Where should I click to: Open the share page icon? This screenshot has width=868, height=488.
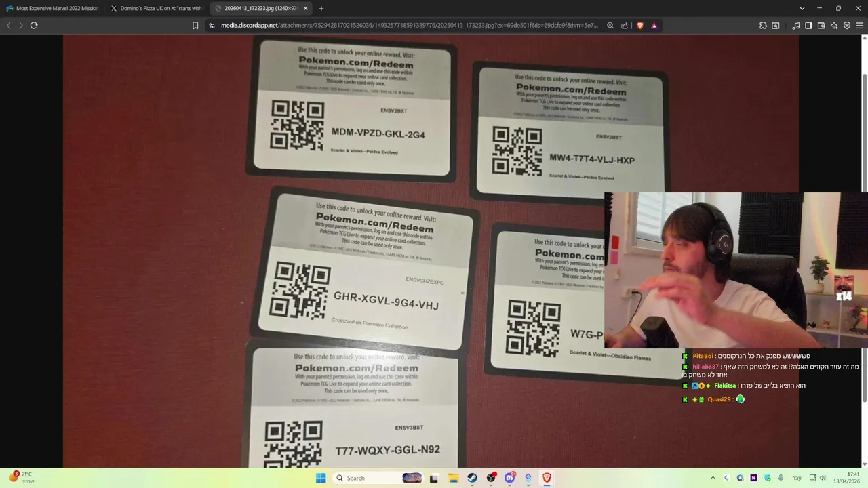click(625, 25)
